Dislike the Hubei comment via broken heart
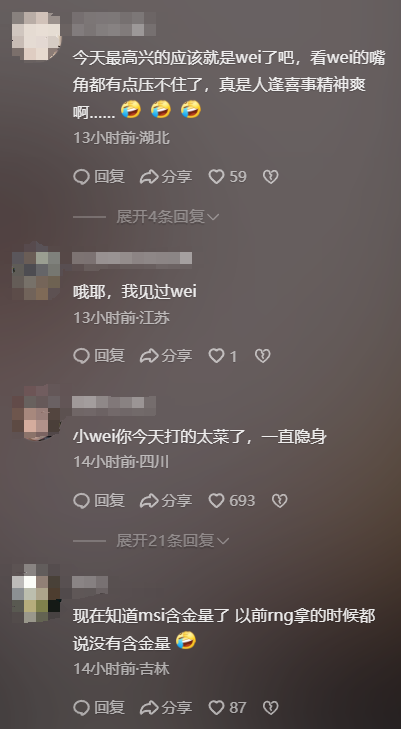This screenshot has height=729, width=401. coord(270,177)
